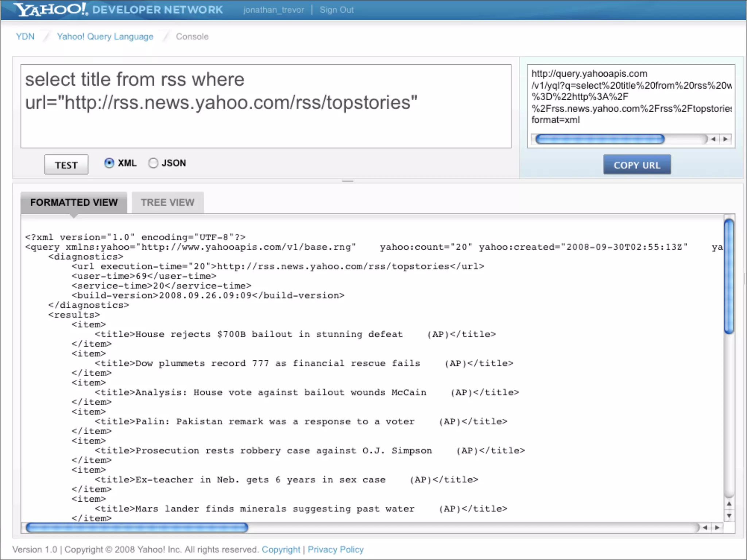Image resolution: width=747 pixels, height=560 pixels.
Task: Open the Yahoo! Query Language breadcrumb
Action: 105,36
